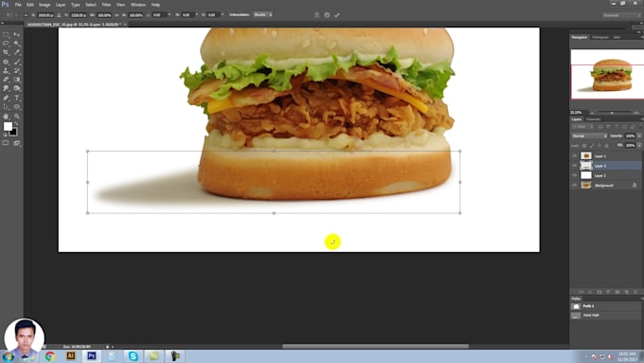Select the History Brush tool

tap(17, 71)
